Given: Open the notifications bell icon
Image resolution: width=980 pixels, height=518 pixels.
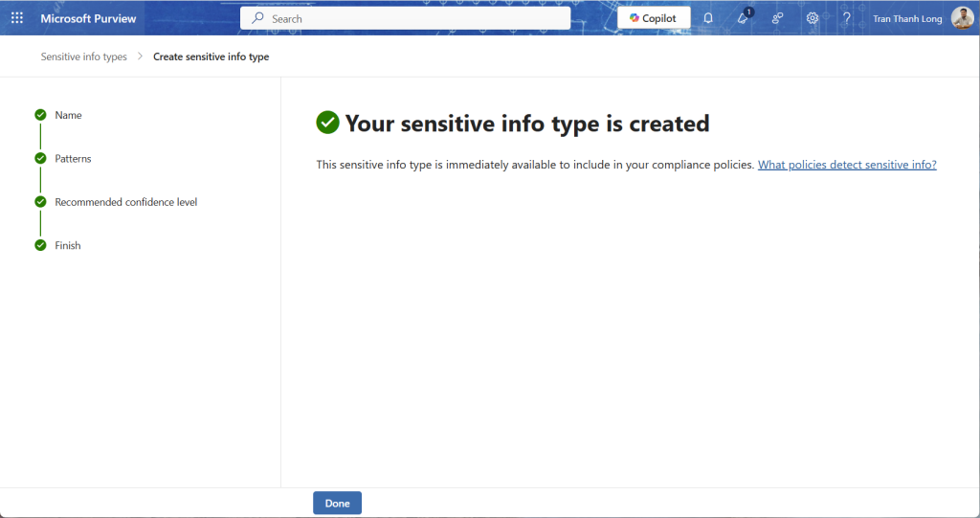Looking at the screenshot, I should coord(708,18).
